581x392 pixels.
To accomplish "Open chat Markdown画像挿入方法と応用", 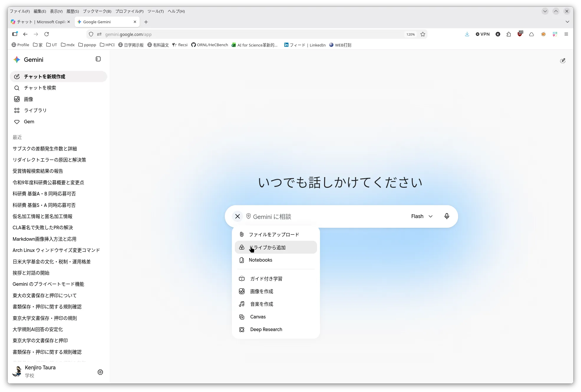I will pos(44,239).
